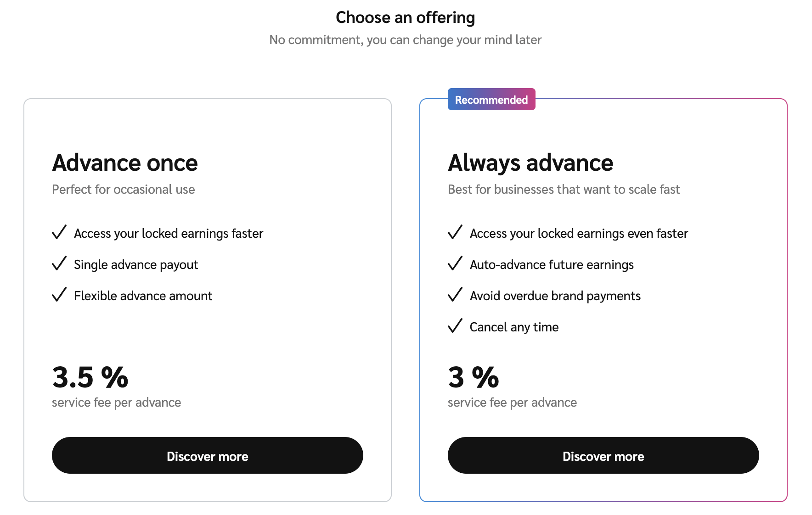Viewport: 812px width, 515px height.
Task: Click checkmark next to 'Cancel any time'
Action: pos(455,326)
